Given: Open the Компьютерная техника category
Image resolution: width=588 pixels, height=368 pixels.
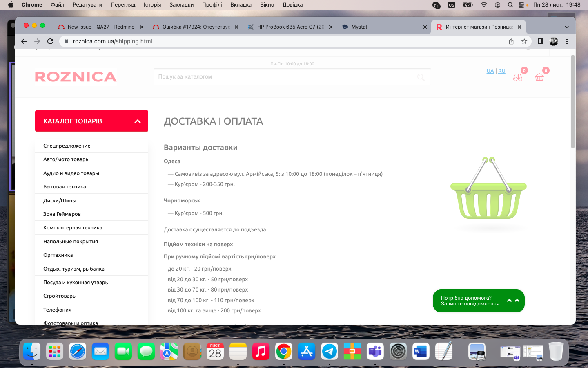Looking at the screenshot, I should point(73,228).
